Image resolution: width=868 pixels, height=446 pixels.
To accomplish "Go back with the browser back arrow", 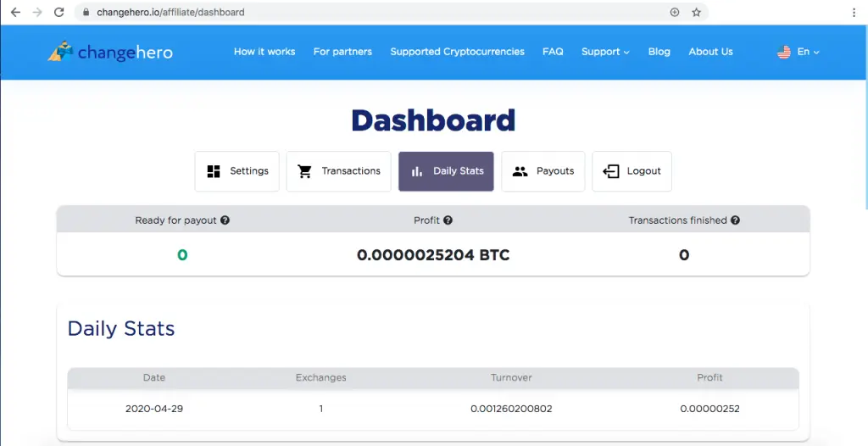I will tap(15, 12).
